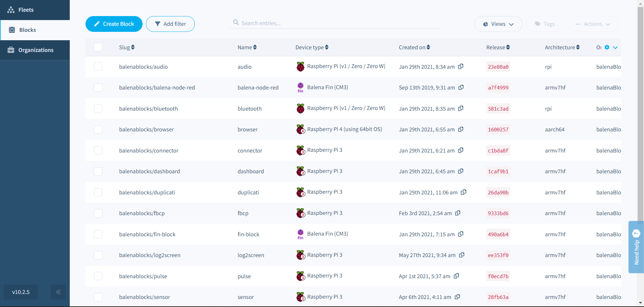Image resolution: width=644 pixels, height=307 pixels.
Task: Click the Create Block button
Action: (x=114, y=24)
